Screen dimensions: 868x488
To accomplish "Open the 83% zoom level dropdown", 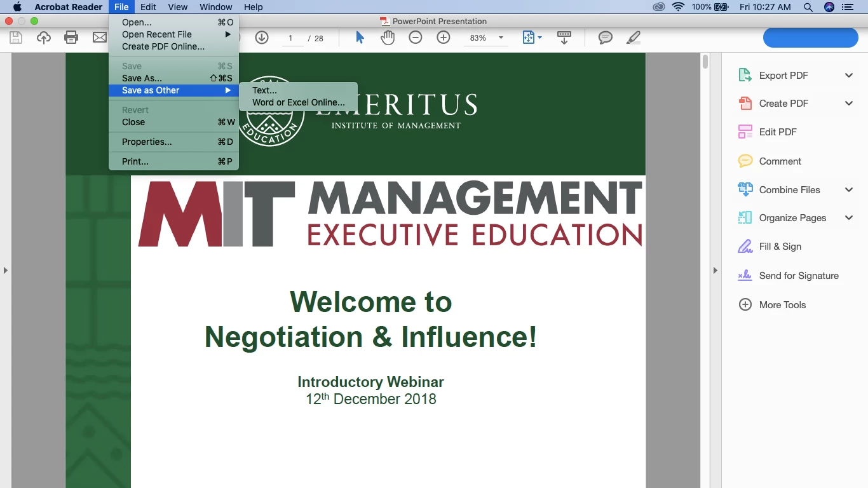I will click(x=501, y=37).
